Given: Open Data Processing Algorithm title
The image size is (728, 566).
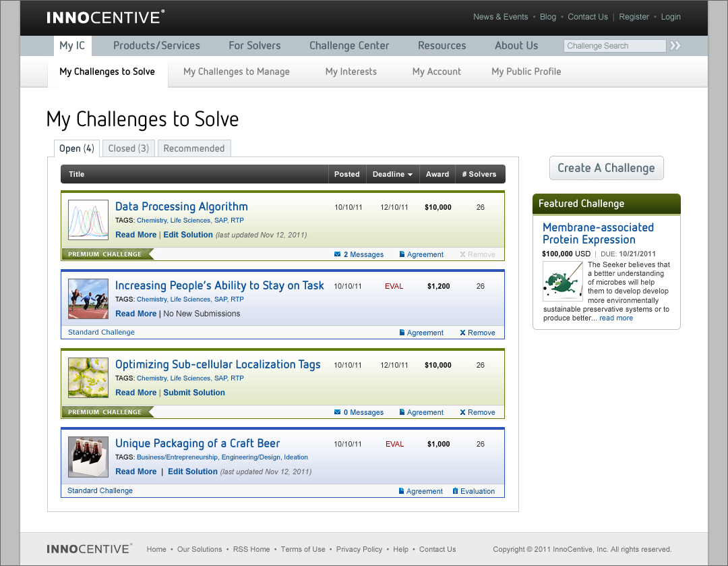Looking at the screenshot, I should click(181, 206).
